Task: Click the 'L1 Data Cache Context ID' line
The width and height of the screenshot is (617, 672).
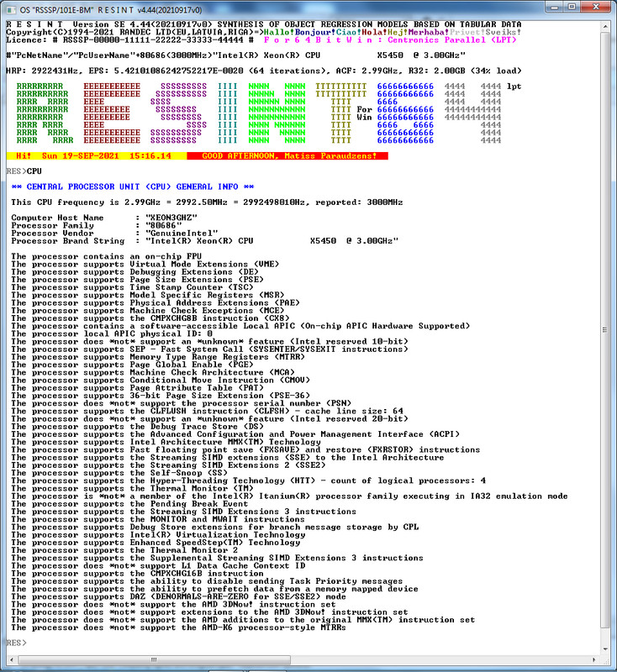Action: pyautogui.click(x=158, y=565)
